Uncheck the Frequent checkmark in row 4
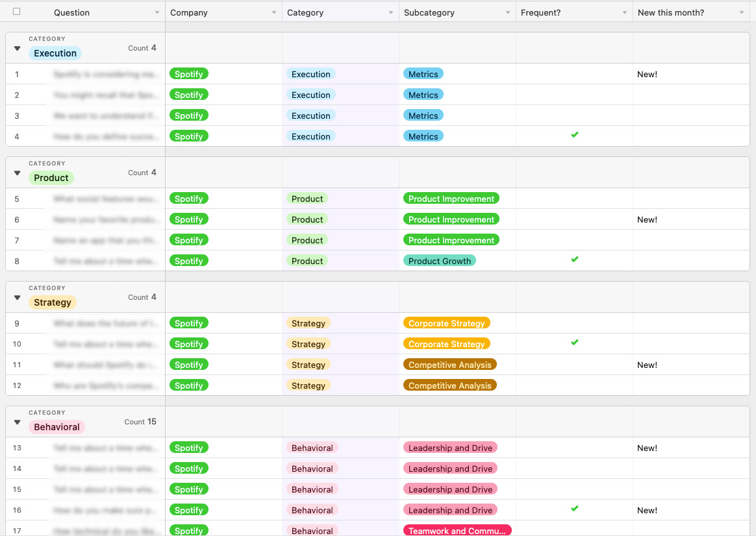This screenshot has height=536, width=756. coord(574,135)
